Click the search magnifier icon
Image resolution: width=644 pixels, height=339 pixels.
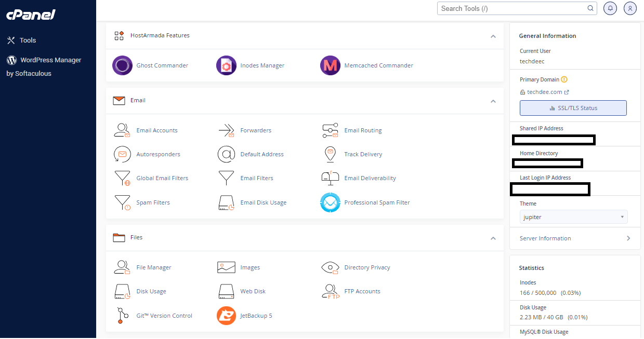[x=591, y=8]
